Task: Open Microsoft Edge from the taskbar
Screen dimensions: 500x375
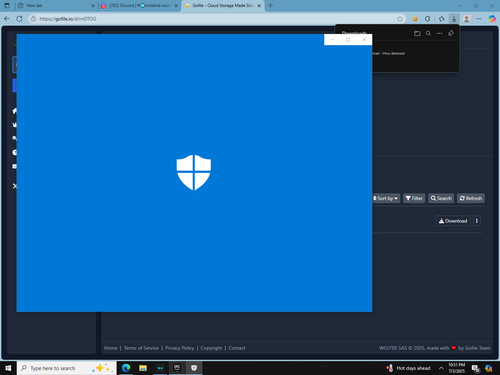Action: click(x=126, y=368)
